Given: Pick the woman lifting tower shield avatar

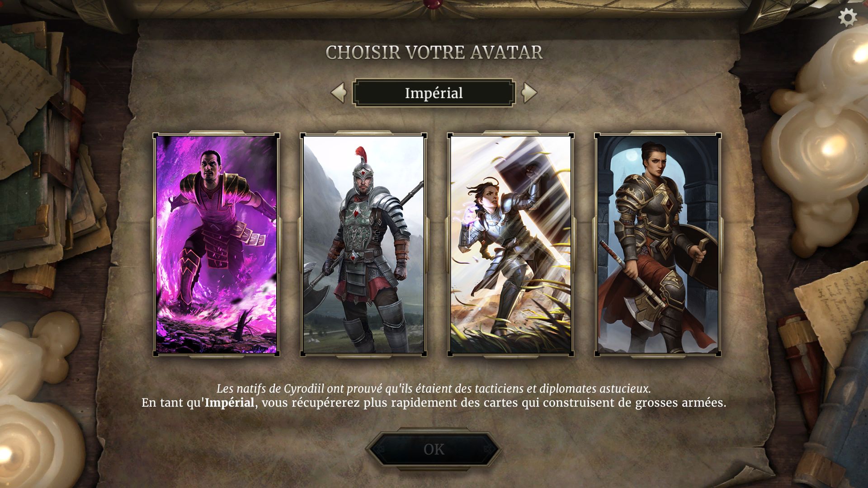Looking at the screenshot, I should click(x=511, y=244).
